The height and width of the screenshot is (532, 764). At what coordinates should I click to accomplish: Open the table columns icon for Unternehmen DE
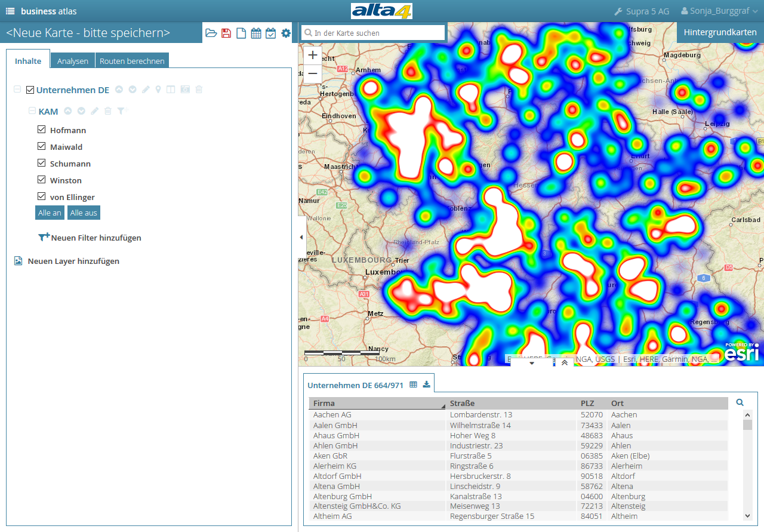click(x=171, y=90)
